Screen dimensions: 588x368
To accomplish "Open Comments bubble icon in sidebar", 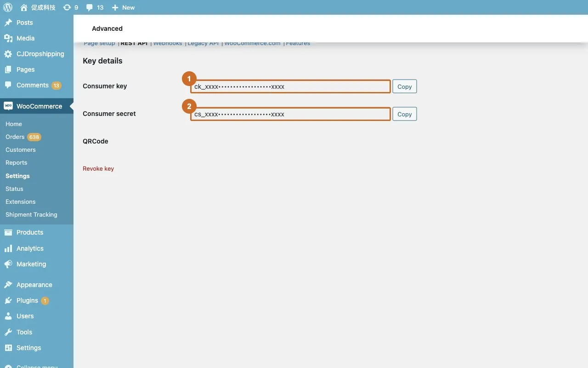I will [x=8, y=85].
